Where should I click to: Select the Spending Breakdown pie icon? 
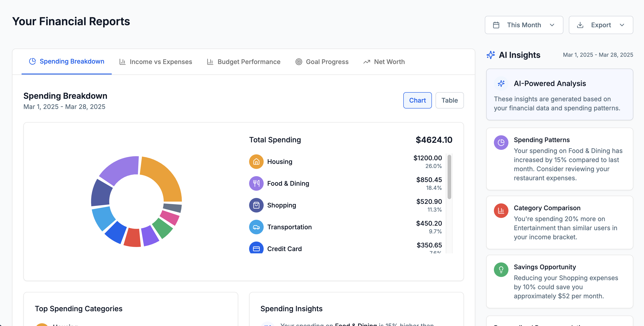click(32, 61)
